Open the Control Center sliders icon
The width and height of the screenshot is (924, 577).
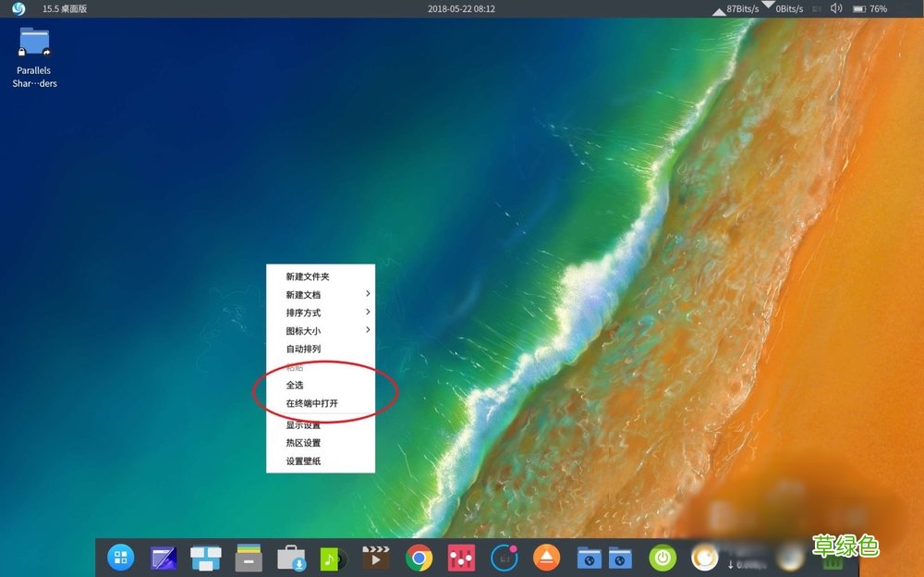[460, 558]
